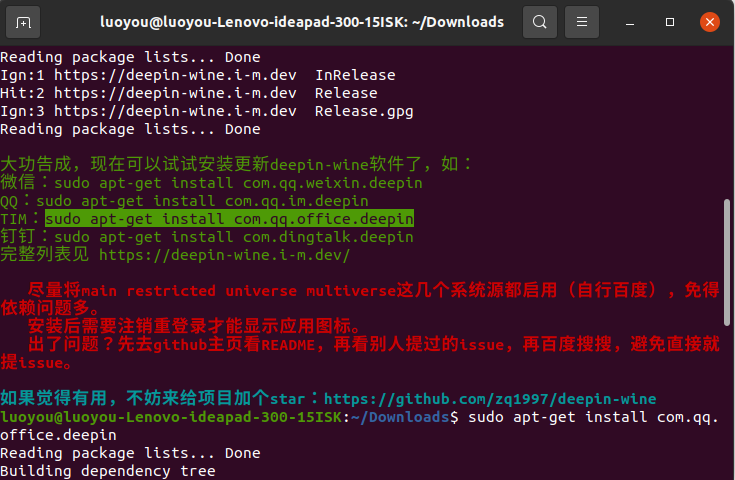Click the https://deepin-wine.i-m.dev/ full list URL
This screenshot has width=735, height=480.
coord(224,255)
